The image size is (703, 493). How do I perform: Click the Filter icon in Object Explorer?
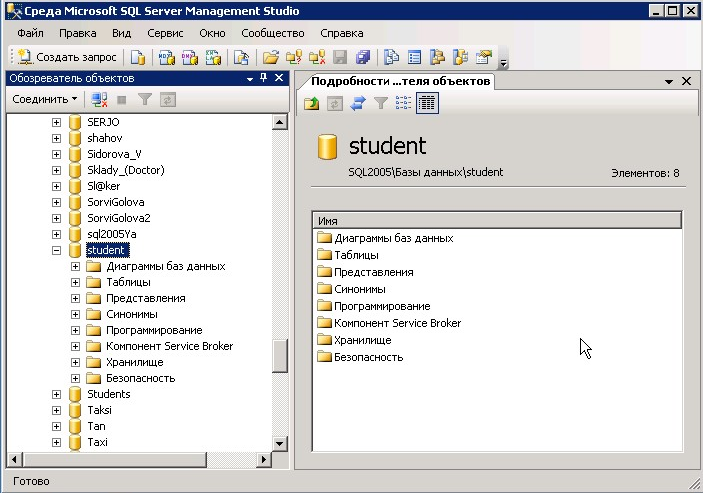click(x=144, y=99)
